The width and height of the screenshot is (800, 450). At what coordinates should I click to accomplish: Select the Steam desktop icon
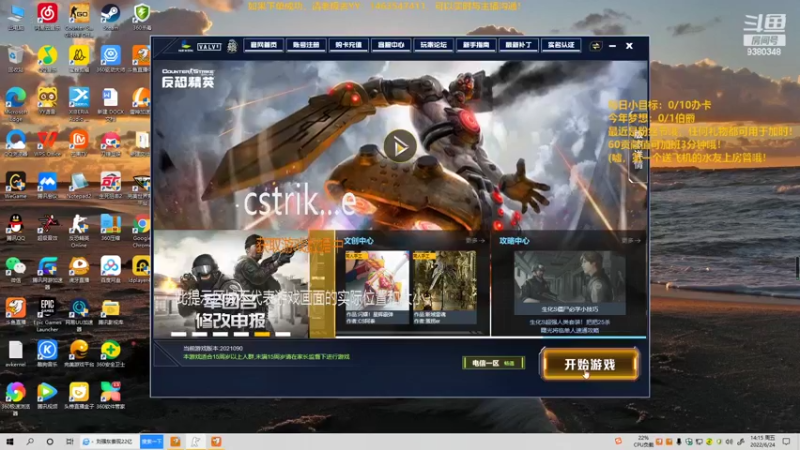coord(110,17)
